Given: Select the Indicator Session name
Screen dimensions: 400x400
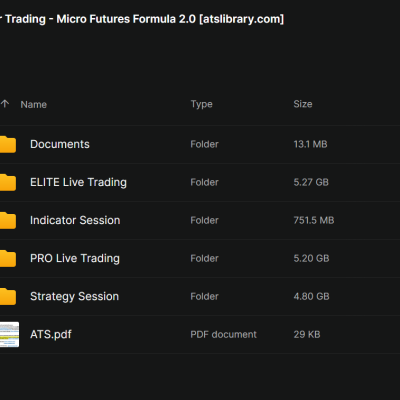Looking at the screenshot, I should (x=75, y=220).
